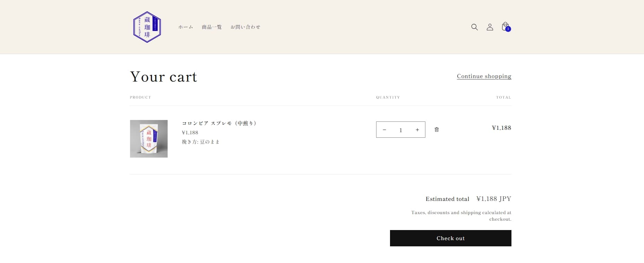This screenshot has height=263, width=644.
Task: Select the quantity input field showing 1
Action: pyautogui.click(x=400, y=130)
